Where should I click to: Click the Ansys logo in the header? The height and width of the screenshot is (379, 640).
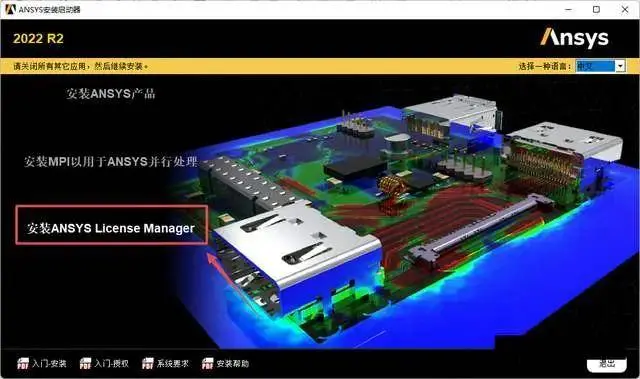[574, 38]
